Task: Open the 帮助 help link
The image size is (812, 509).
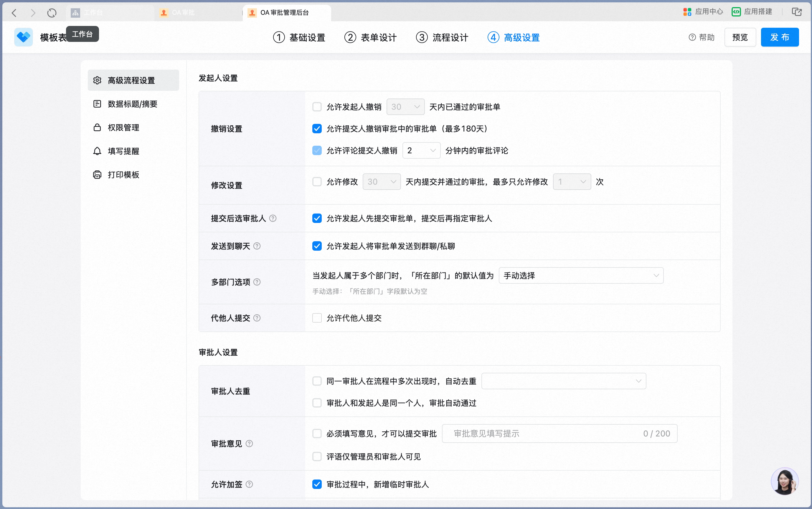Action: tap(702, 37)
